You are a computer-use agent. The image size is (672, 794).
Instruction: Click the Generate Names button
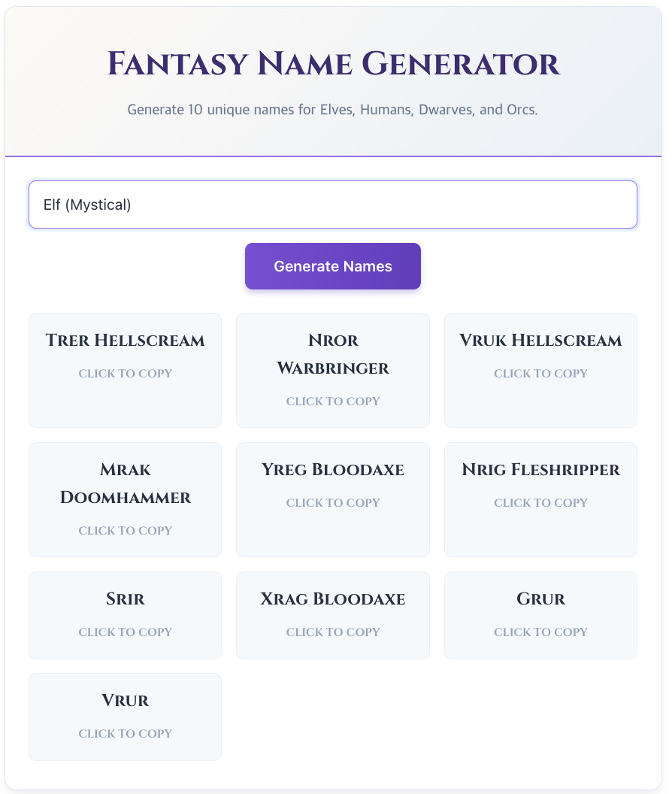tap(333, 265)
